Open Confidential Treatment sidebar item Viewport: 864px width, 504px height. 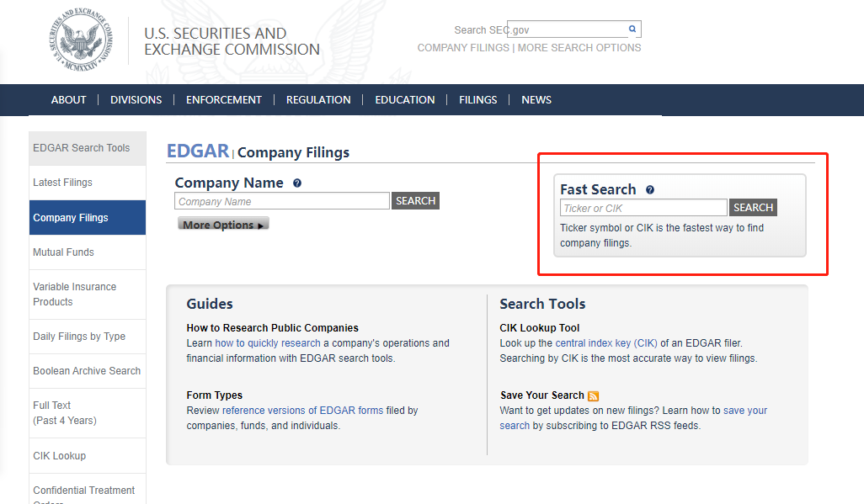88,489
